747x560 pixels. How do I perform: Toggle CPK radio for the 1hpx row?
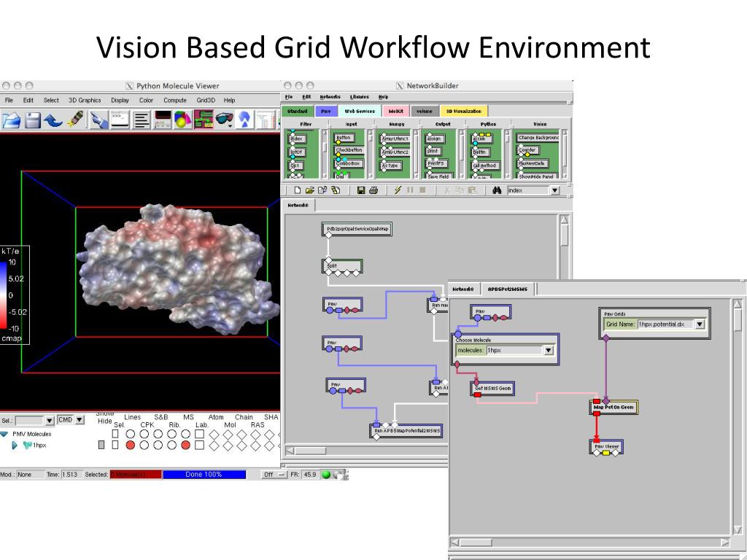144,446
